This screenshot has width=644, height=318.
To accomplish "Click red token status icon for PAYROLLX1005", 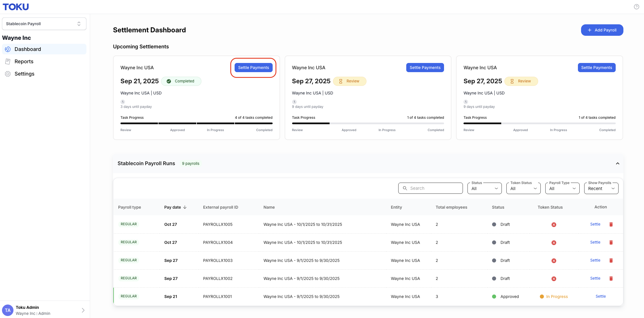I will click(x=554, y=225).
